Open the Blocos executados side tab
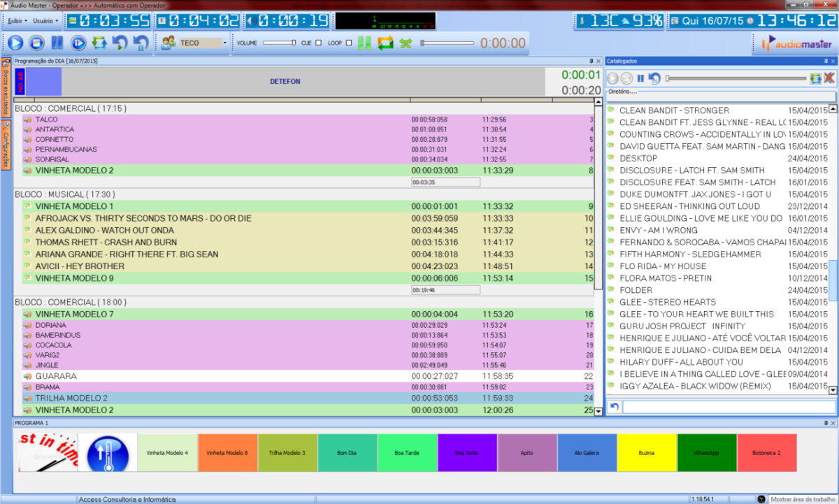 [6, 87]
